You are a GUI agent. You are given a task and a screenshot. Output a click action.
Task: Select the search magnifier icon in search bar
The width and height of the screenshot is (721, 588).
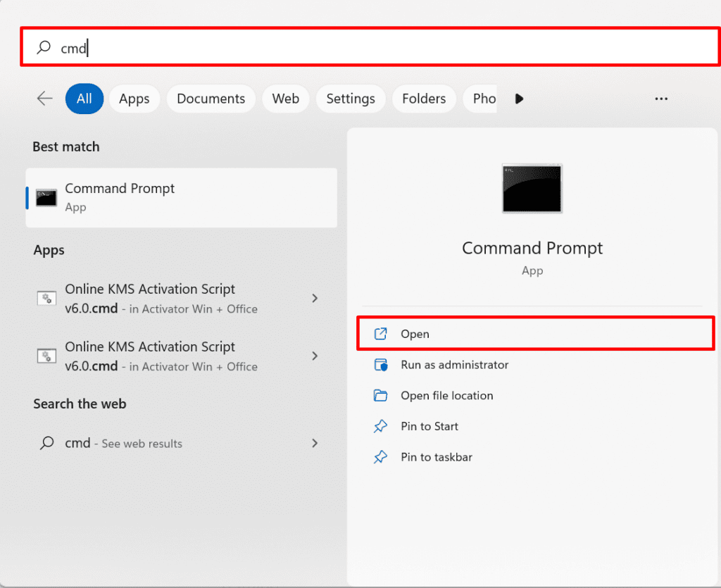tap(43, 47)
